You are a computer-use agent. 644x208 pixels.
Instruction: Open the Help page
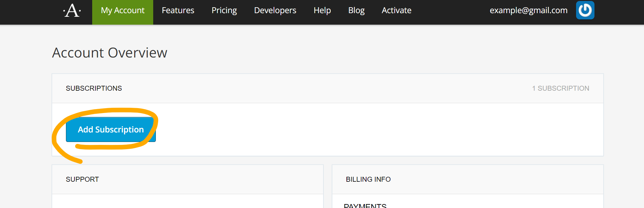point(322,11)
